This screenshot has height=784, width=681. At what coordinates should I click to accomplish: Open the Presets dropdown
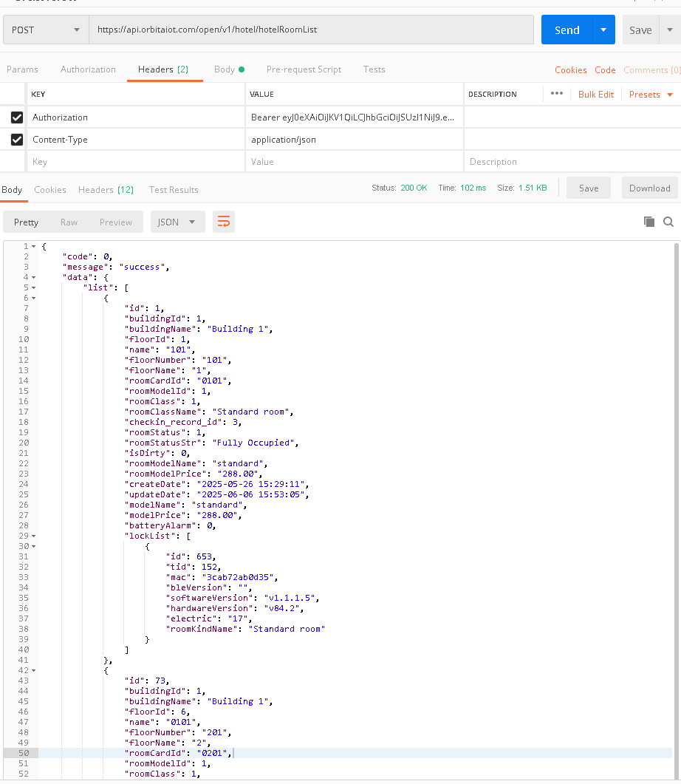pos(651,95)
